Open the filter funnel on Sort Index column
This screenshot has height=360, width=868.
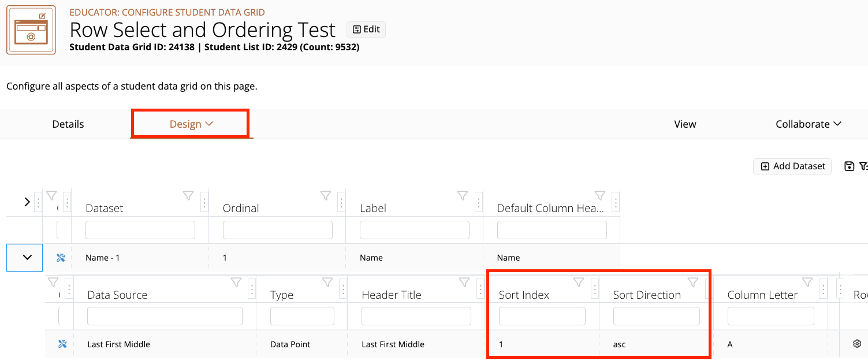578,281
